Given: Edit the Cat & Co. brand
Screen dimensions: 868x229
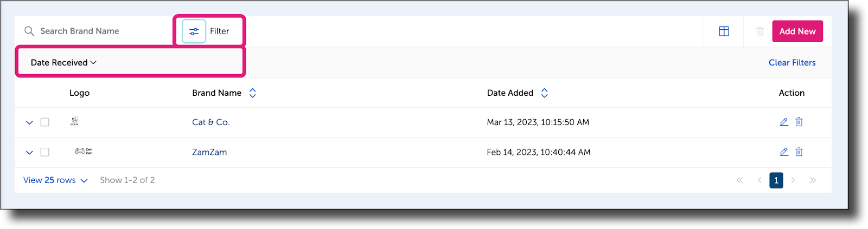Looking at the screenshot, I should (784, 122).
